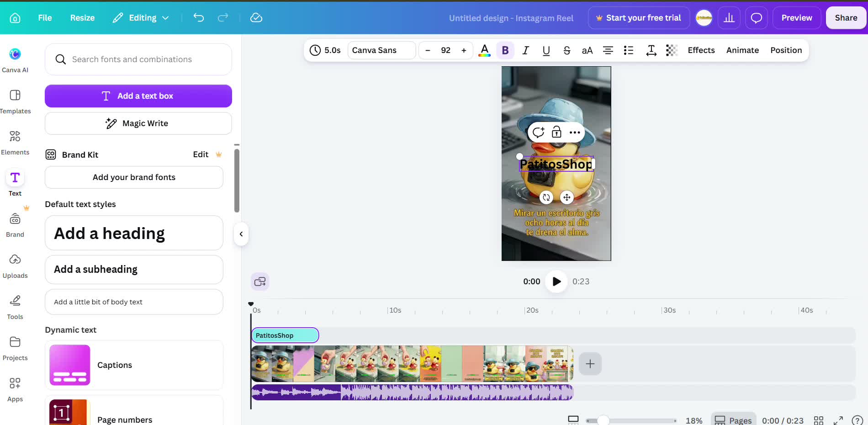Screen dimensions: 868x425
Task: Click Add a text box button
Action: point(138,96)
